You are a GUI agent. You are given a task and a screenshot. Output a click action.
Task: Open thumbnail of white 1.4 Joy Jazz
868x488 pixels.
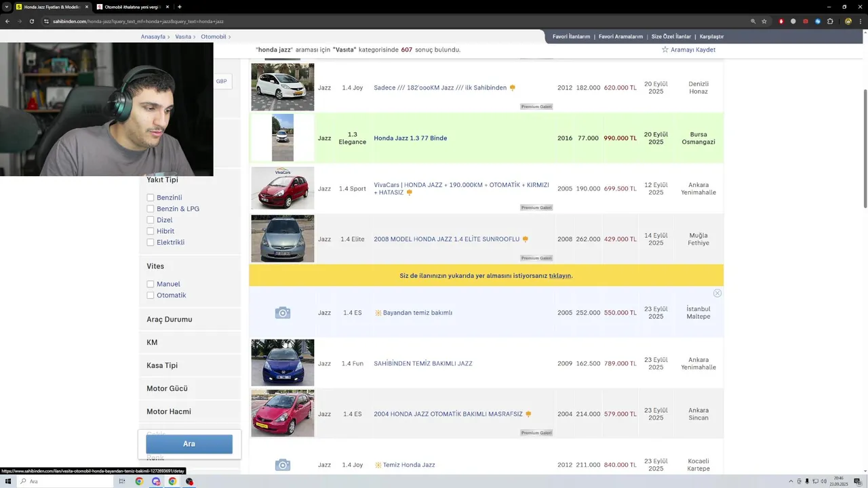pyautogui.click(x=283, y=87)
